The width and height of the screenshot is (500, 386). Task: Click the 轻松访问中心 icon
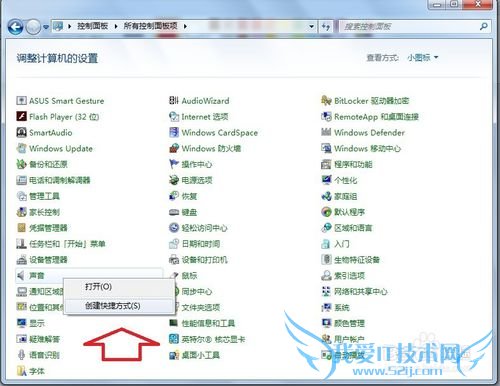click(x=174, y=228)
